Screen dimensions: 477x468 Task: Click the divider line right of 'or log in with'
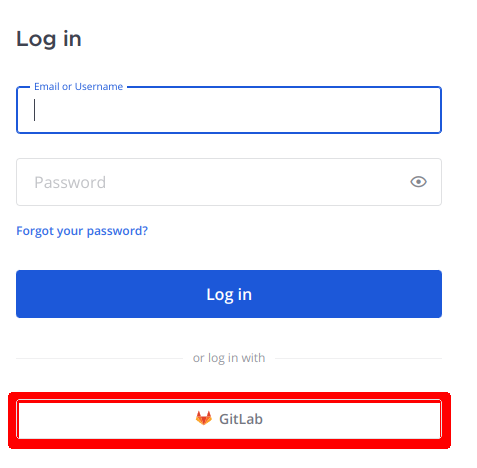359,359
